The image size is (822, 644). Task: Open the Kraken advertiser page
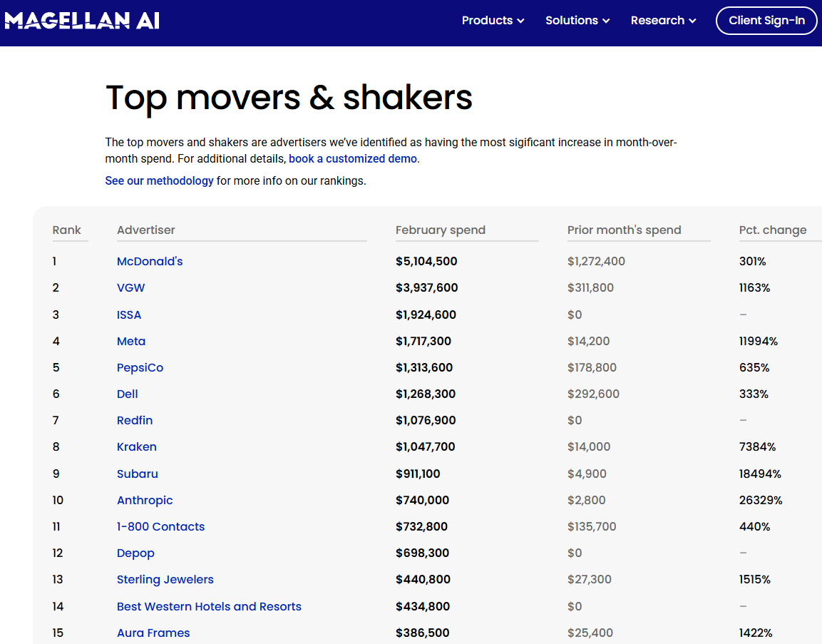coord(137,447)
